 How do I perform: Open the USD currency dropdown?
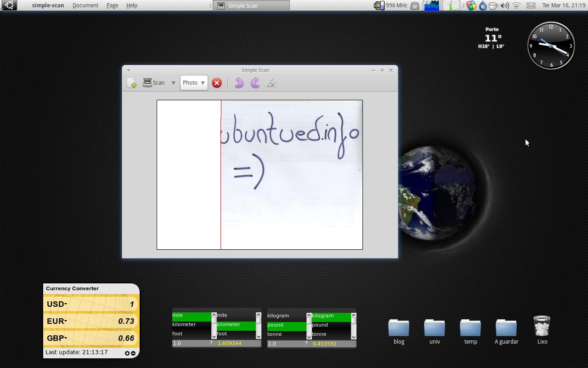coord(57,304)
